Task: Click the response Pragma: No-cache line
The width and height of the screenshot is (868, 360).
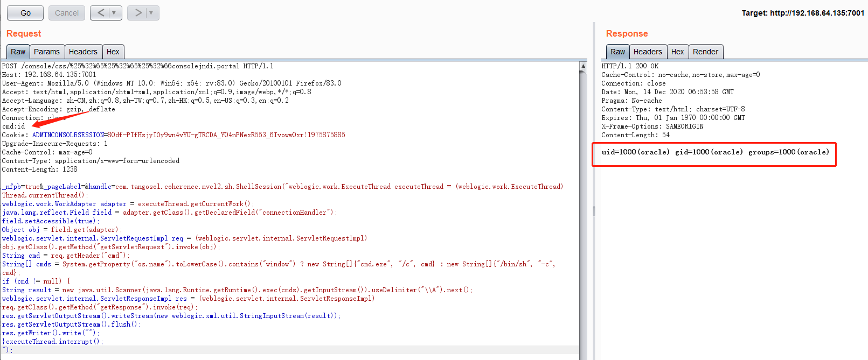Action: coord(631,101)
